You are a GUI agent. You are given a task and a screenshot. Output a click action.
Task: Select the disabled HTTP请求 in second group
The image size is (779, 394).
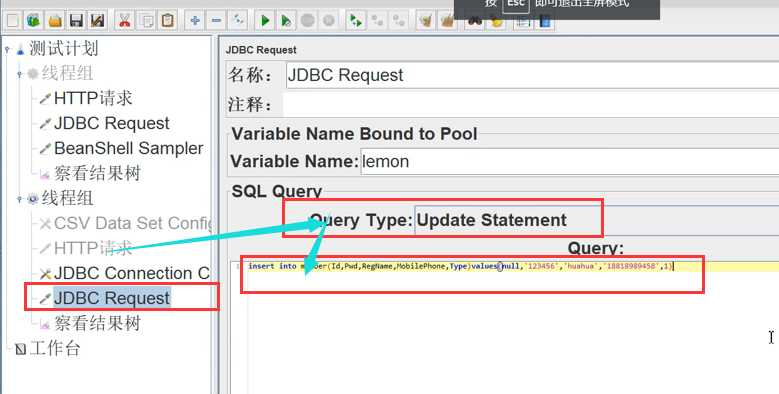pos(93,248)
